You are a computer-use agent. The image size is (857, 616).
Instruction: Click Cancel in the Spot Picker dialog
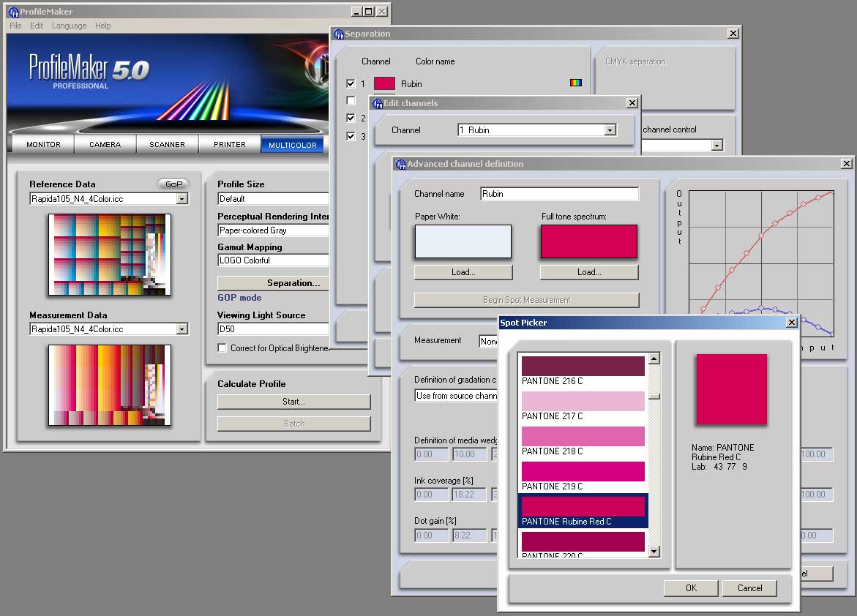[x=749, y=588]
